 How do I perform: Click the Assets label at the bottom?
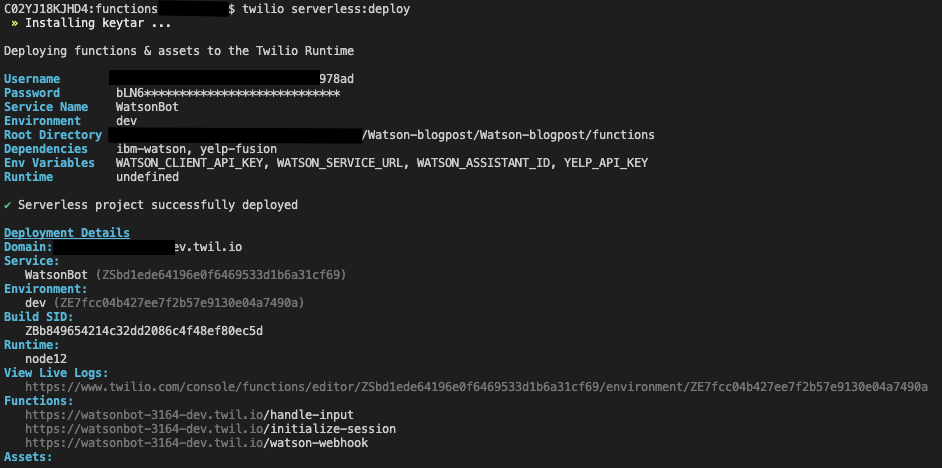[28, 457]
